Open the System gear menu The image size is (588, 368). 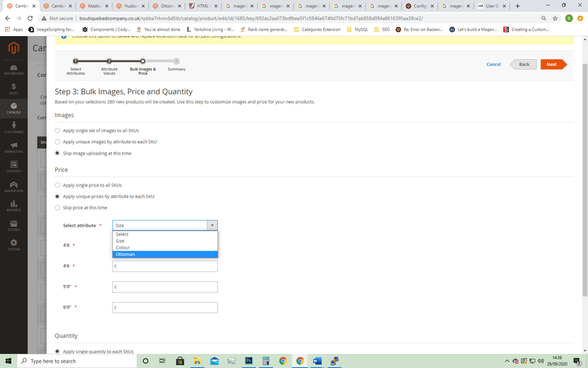(14, 244)
